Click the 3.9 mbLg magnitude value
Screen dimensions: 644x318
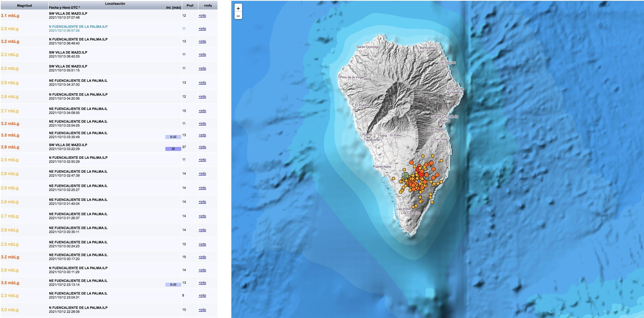pyautogui.click(x=10, y=147)
